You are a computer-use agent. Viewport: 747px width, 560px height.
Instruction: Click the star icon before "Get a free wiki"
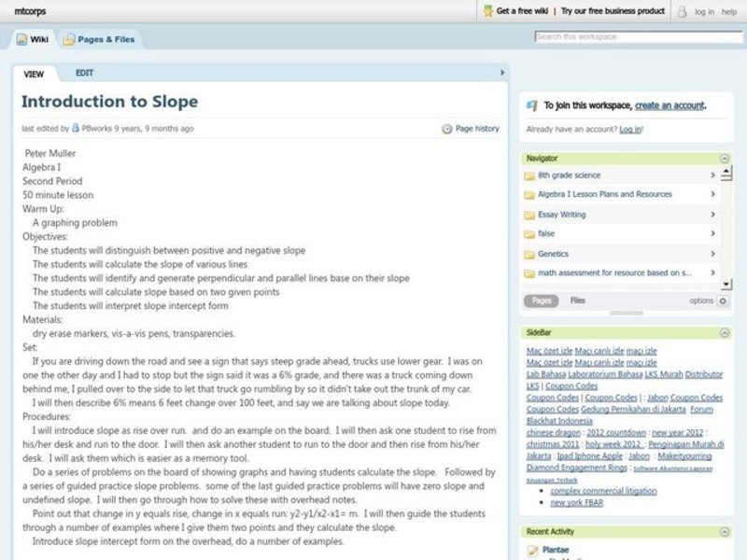coord(487,11)
